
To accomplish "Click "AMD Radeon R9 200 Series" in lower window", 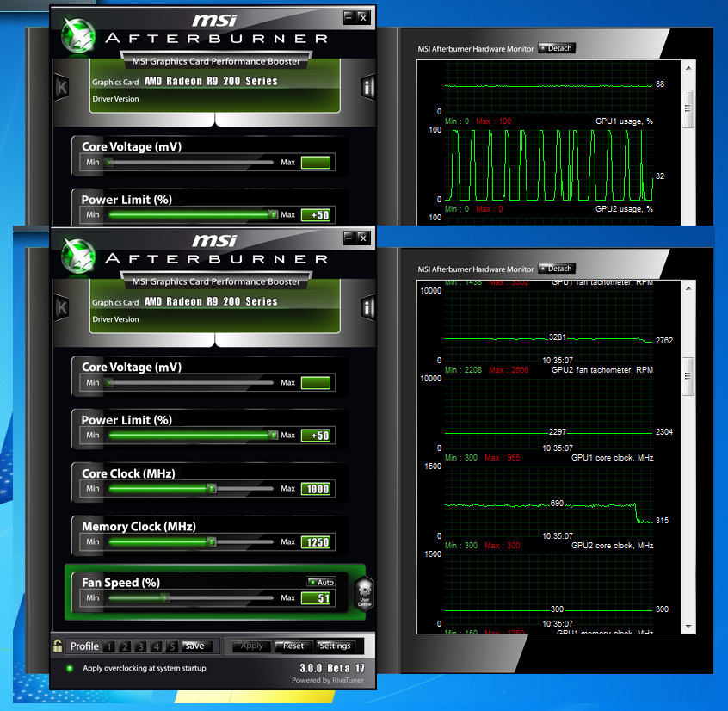I will [x=211, y=301].
